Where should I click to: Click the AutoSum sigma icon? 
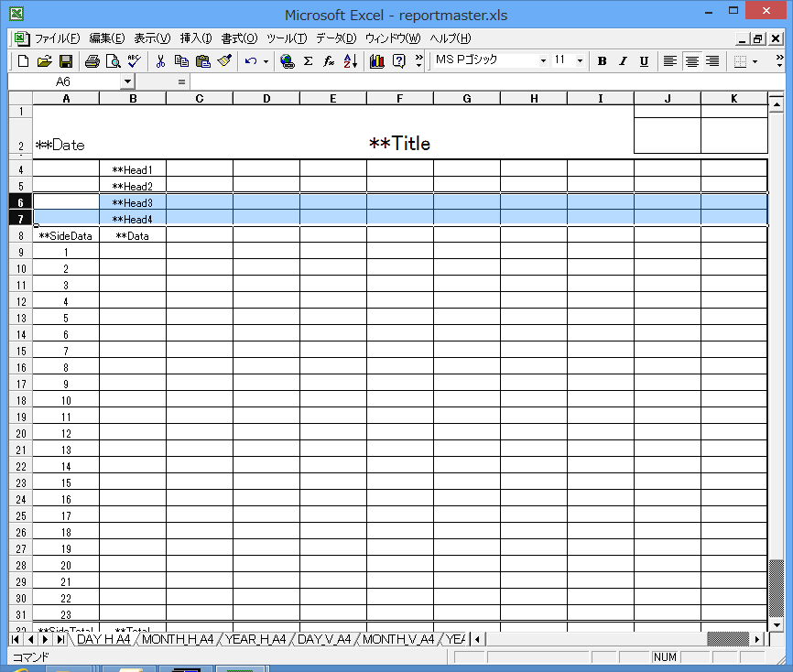click(308, 61)
